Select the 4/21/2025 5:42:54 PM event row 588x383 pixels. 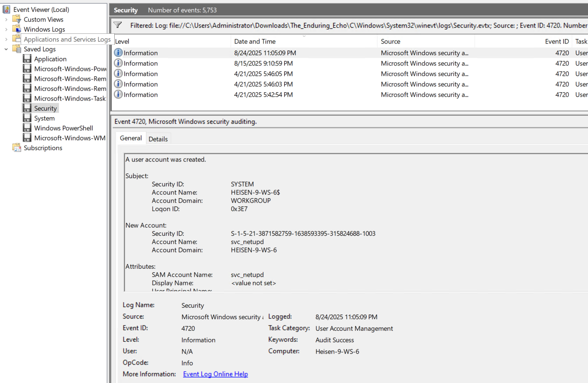point(263,95)
